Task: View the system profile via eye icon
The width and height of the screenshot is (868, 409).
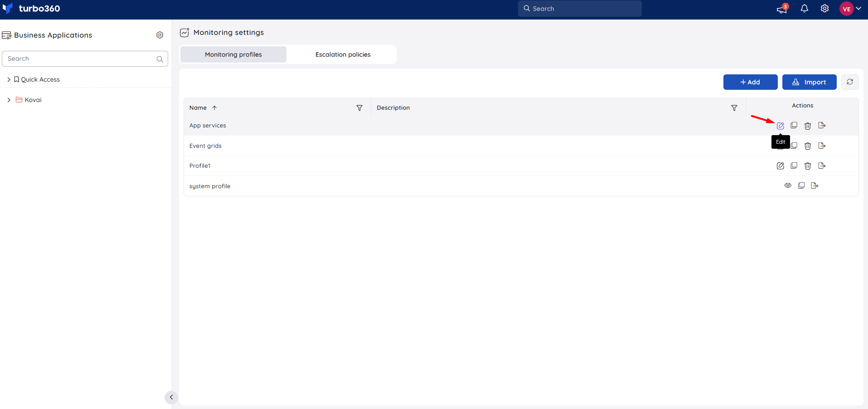Action: [788, 185]
